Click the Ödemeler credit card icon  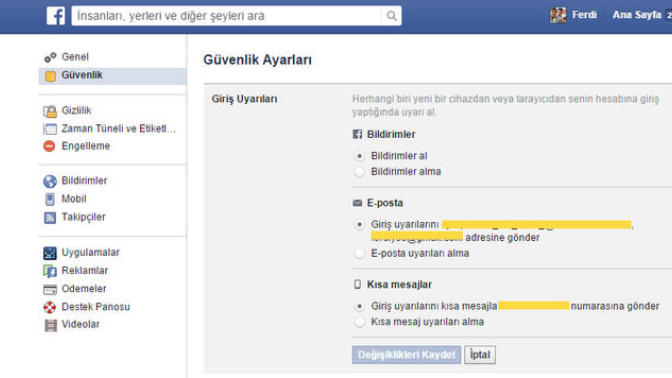[x=50, y=289]
